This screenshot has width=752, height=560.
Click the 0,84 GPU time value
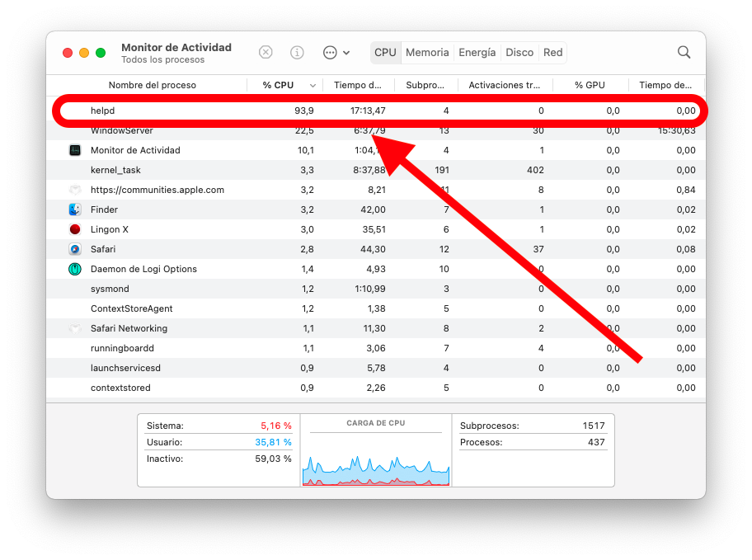(686, 190)
